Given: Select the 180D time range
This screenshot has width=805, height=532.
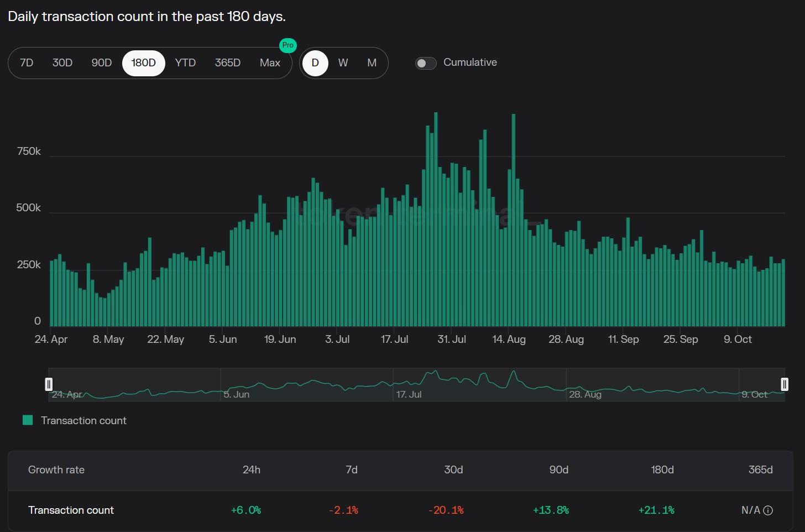Looking at the screenshot, I should 144,62.
